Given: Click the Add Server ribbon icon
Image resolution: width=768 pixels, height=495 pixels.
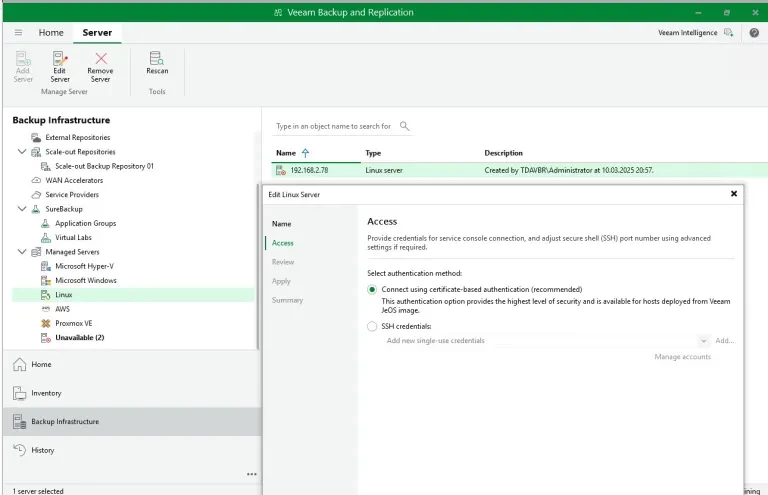Looking at the screenshot, I should (23, 58).
